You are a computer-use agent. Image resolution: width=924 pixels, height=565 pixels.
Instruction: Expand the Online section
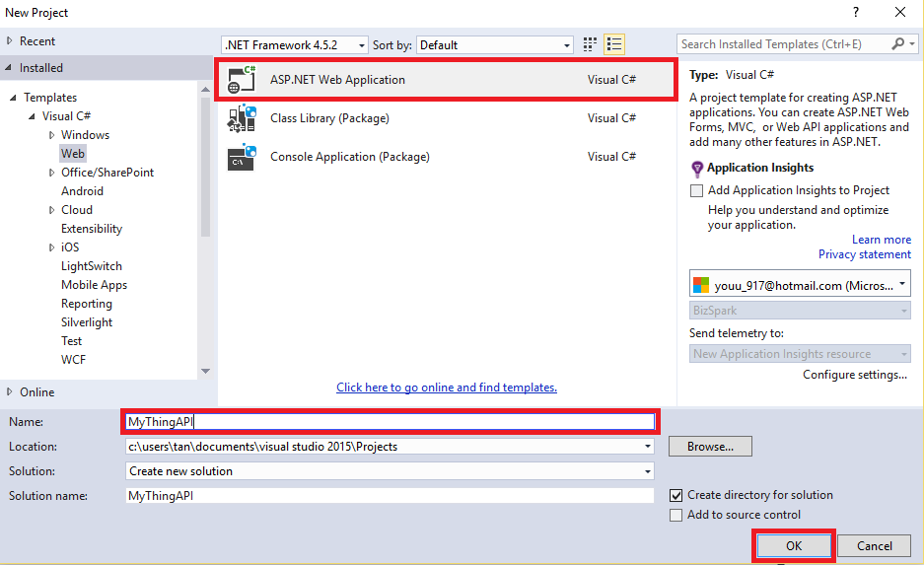11,391
